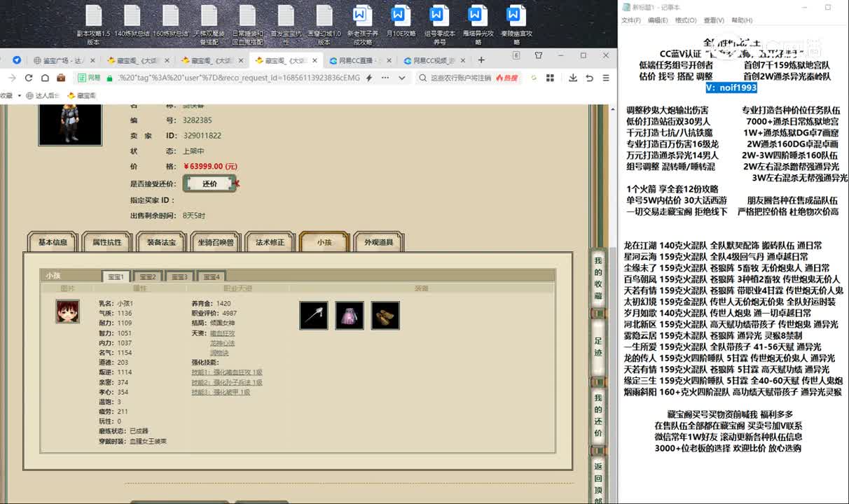The width and height of the screenshot is (849, 504).
Task: Open 足迹 side button
Action: coord(598,347)
